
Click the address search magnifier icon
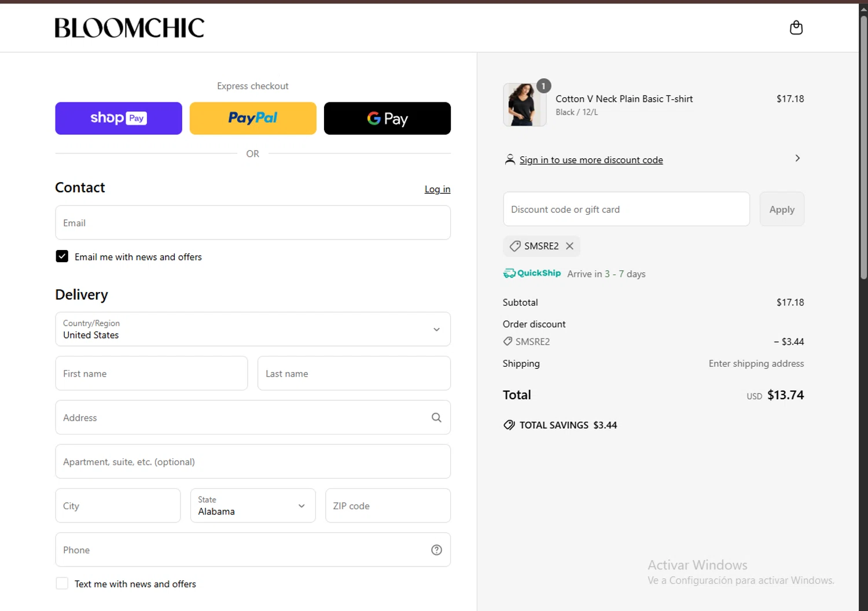click(436, 418)
